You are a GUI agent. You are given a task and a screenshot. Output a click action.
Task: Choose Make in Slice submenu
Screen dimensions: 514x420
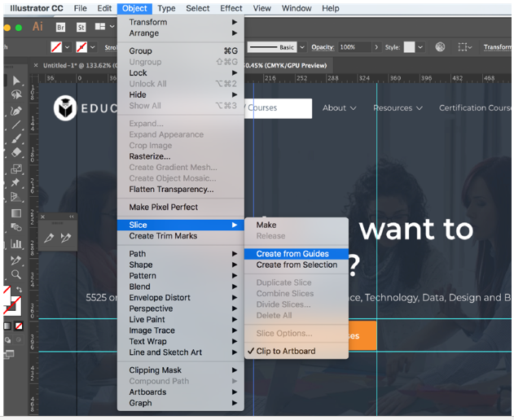[x=297, y=225]
